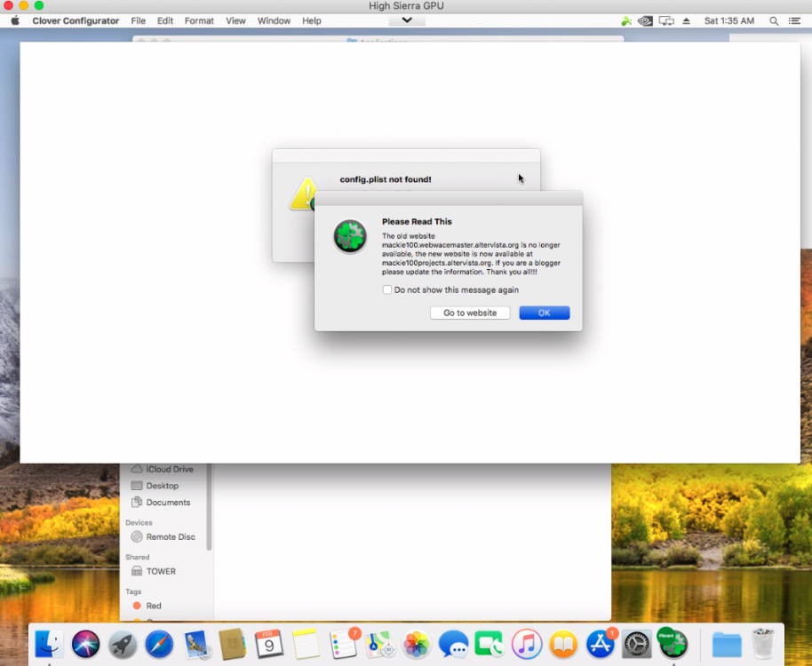Open iTunes from the Dock
This screenshot has width=812, height=666.
526,645
